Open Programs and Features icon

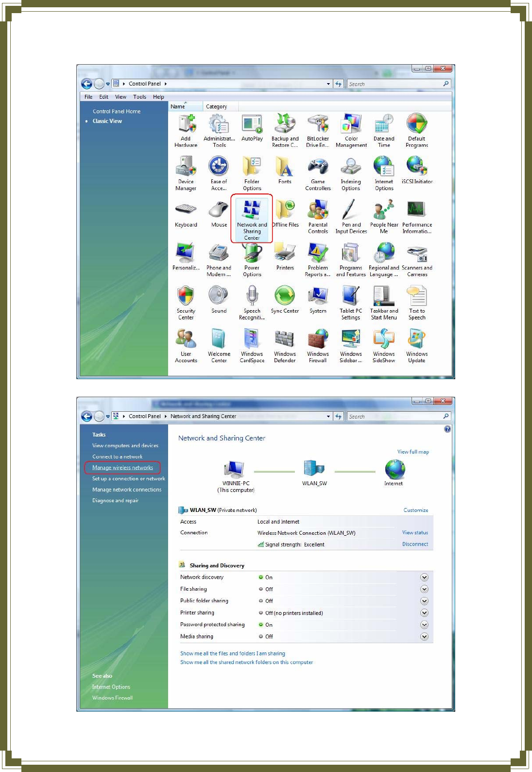click(x=351, y=260)
